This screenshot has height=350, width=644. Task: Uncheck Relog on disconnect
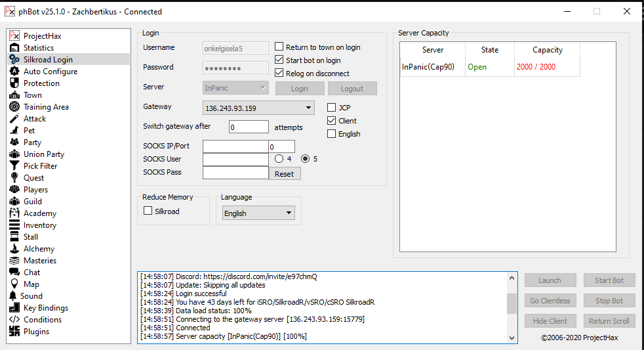[x=279, y=74]
